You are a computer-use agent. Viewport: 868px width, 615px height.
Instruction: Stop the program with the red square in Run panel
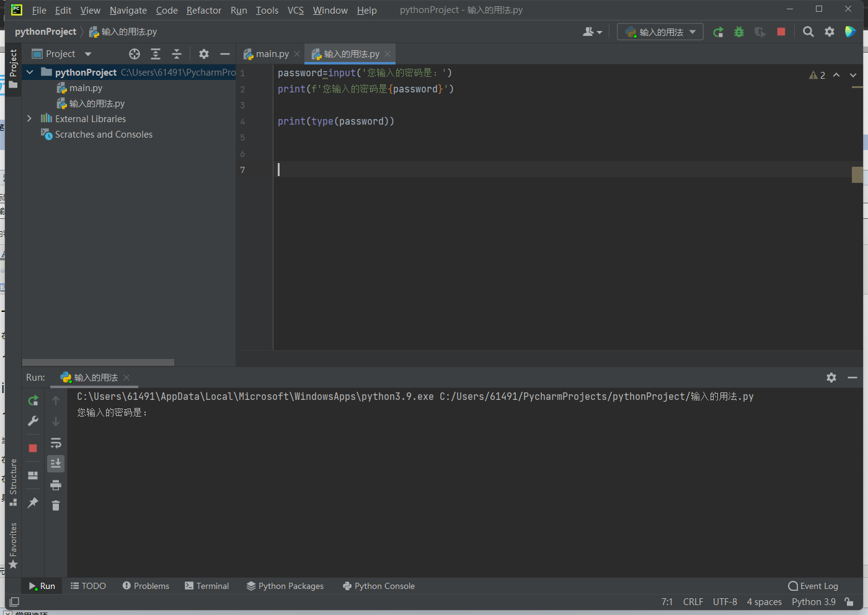coord(33,448)
